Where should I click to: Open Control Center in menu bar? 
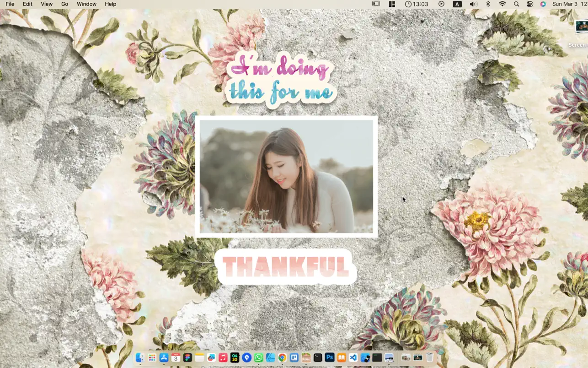click(x=530, y=4)
